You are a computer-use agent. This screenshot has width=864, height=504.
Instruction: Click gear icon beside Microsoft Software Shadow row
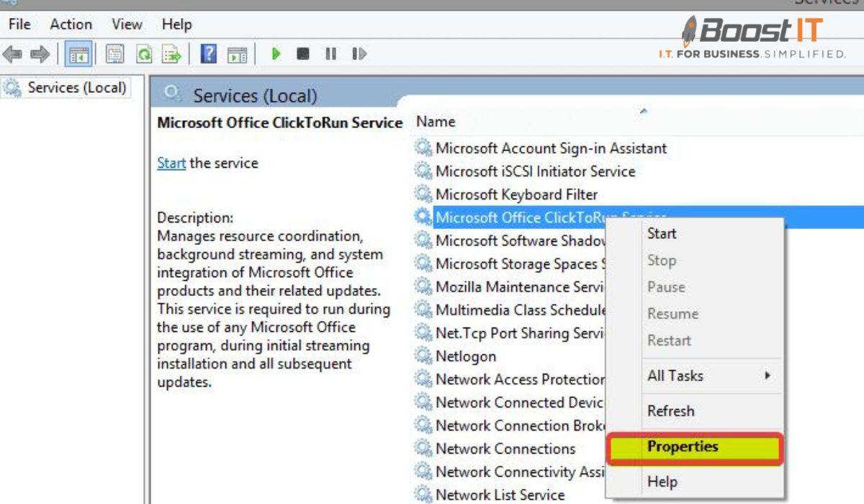[x=423, y=240]
